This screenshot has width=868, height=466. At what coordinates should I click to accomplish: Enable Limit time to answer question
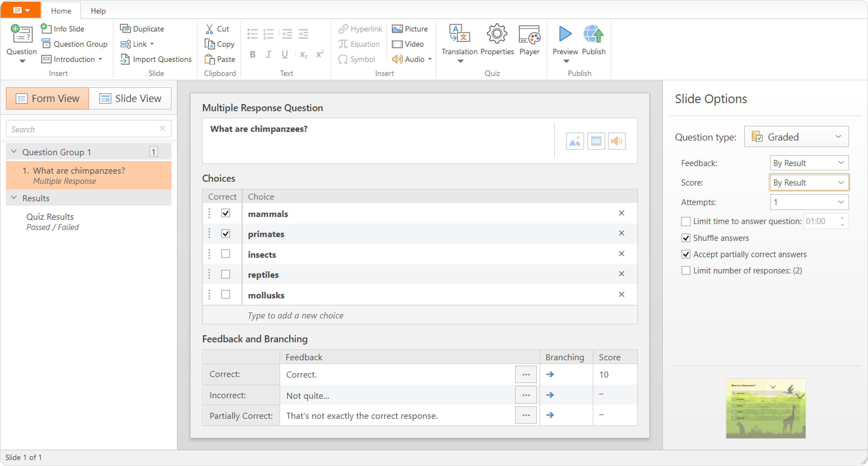pyautogui.click(x=686, y=221)
